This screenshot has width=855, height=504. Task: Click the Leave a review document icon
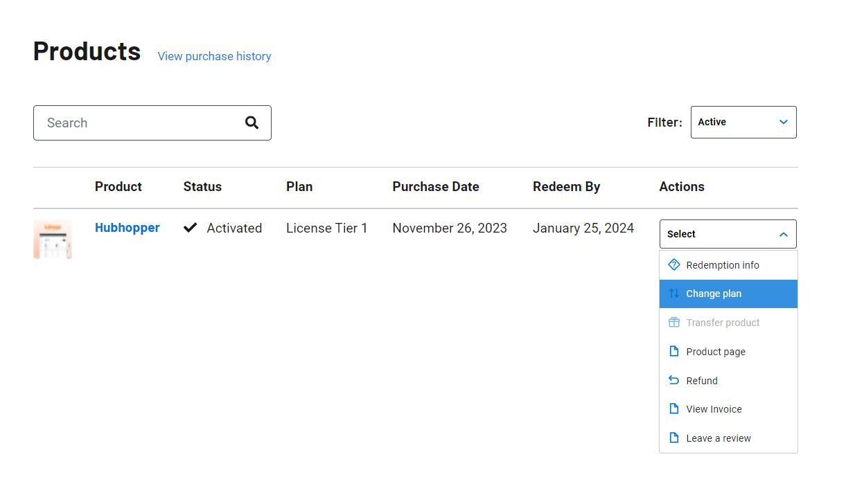673,438
